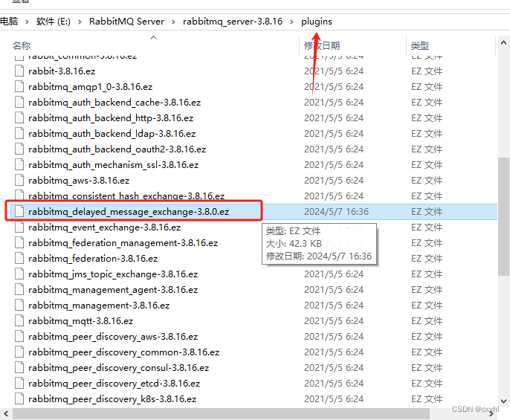The image size is (510, 420).
Task: Select file name rabbitmq_management_agent-3.8.16.ez
Action: pyautogui.click(x=113, y=290)
